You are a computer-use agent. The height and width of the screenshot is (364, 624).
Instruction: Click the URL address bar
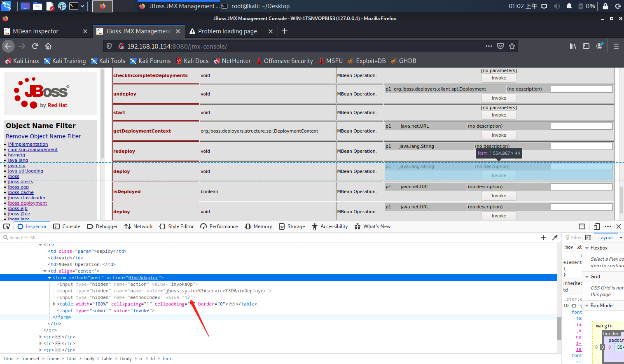(305, 46)
